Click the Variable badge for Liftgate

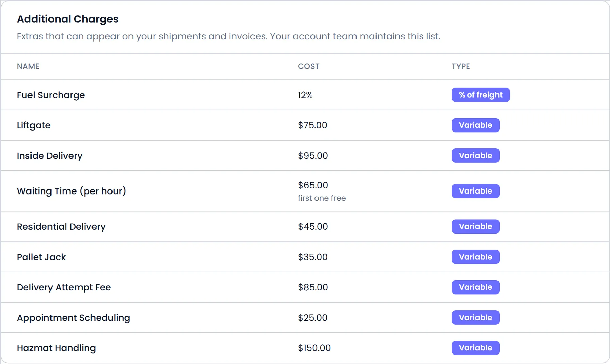(475, 125)
